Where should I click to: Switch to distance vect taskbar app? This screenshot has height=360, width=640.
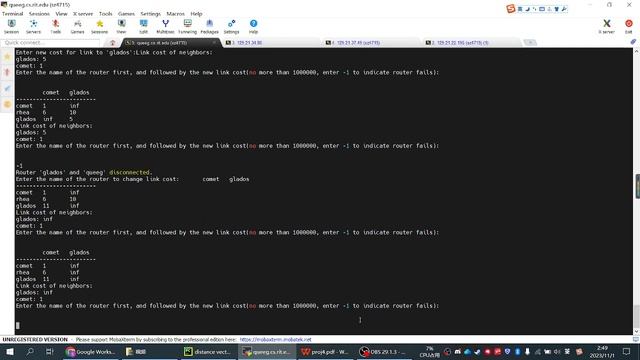(x=208, y=351)
